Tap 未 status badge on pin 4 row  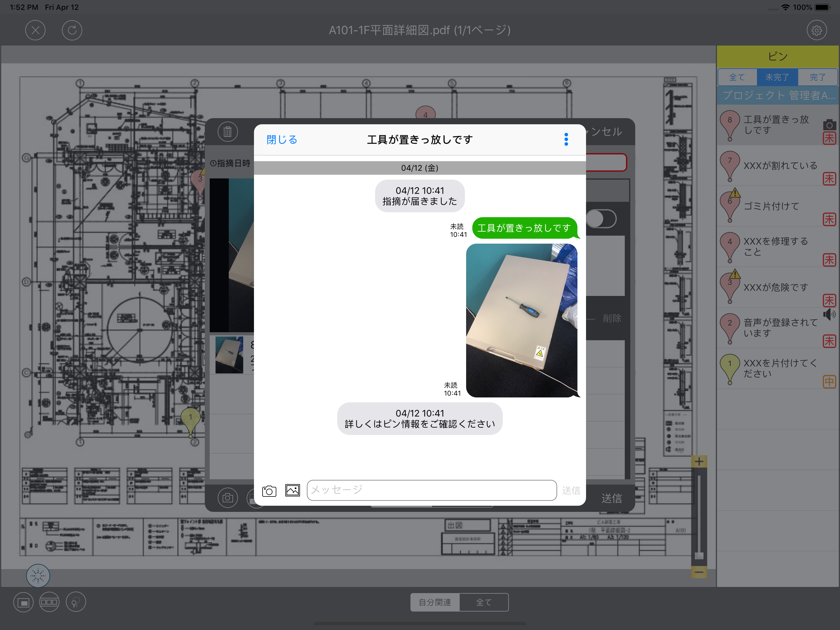click(x=829, y=260)
